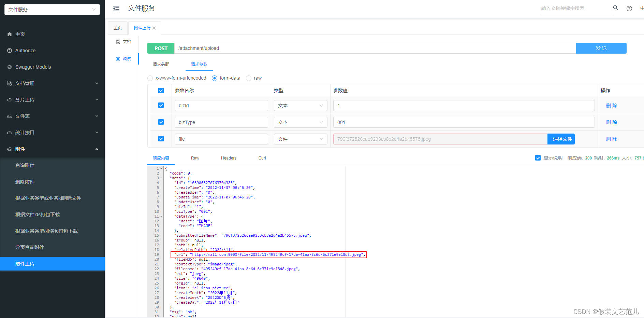Collapse the "data" fold arrow at line 3
Viewport: 644px width, 318px height.
pyautogui.click(x=161, y=178)
